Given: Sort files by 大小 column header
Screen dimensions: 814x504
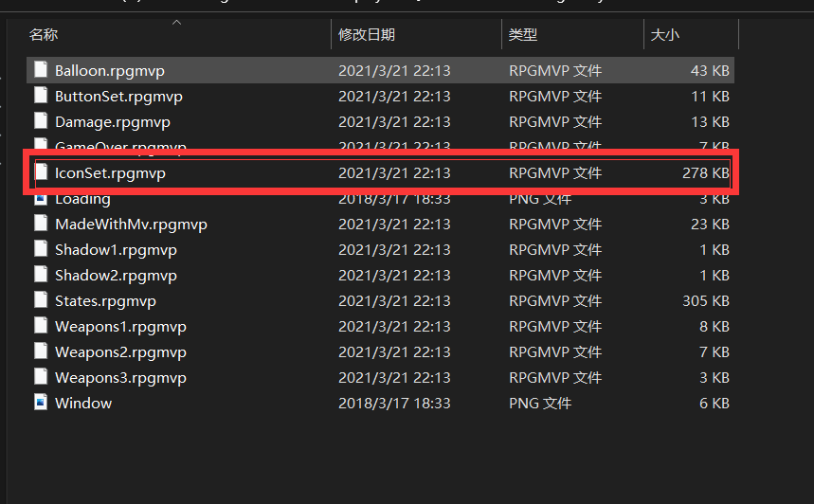Looking at the screenshot, I should point(665,35).
